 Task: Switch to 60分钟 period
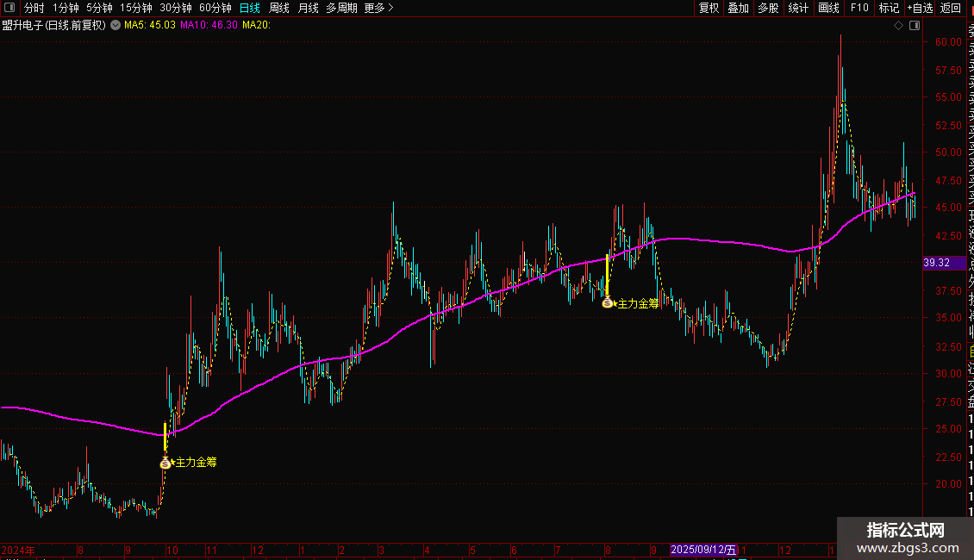pyautogui.click(x=215, y=8)
